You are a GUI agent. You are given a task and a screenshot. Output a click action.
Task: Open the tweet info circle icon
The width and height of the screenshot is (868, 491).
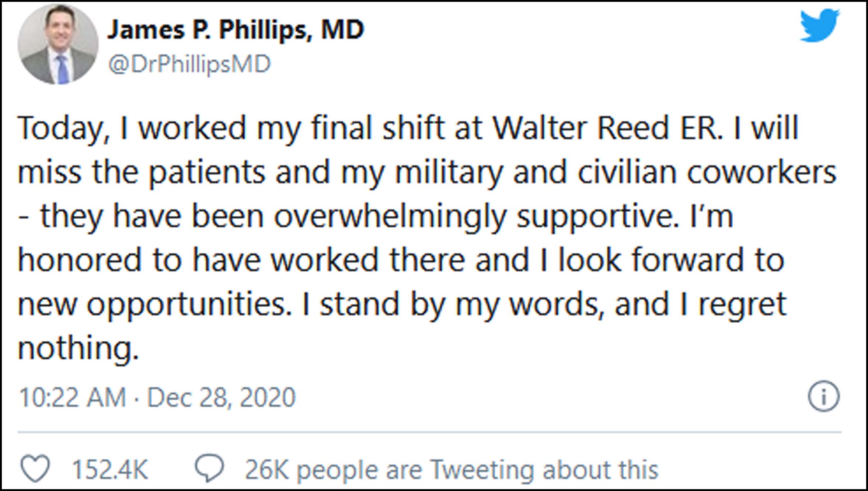823,396
